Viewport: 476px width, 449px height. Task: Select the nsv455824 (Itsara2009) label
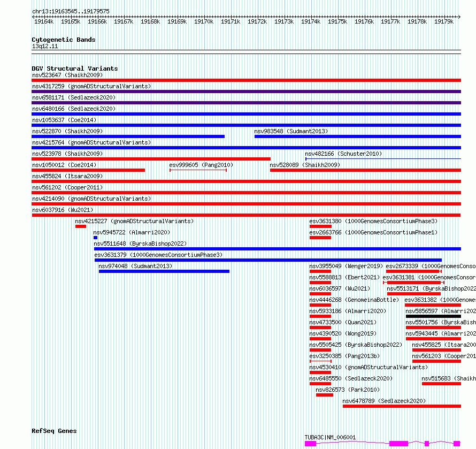tap(67, 176)
